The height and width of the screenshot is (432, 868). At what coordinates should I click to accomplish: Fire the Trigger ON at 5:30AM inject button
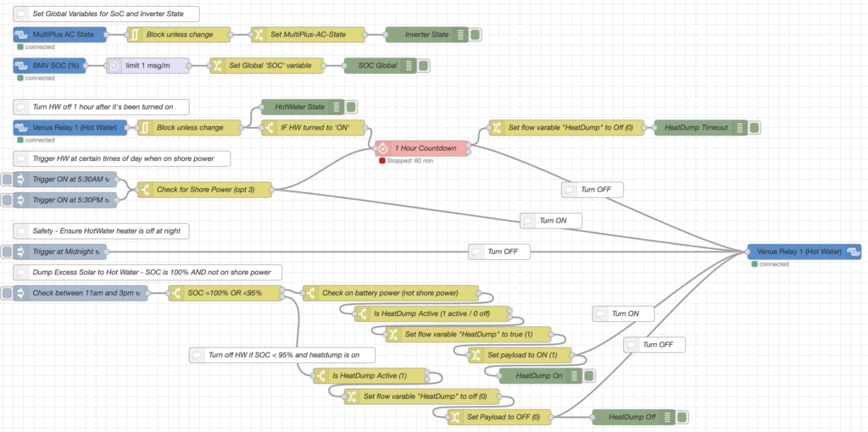point(6,180)
